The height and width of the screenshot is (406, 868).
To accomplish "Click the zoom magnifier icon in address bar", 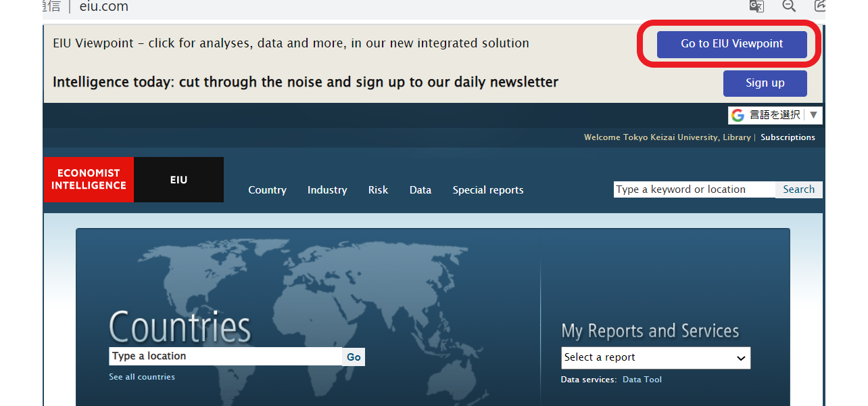I will click(x=788, y=6).
